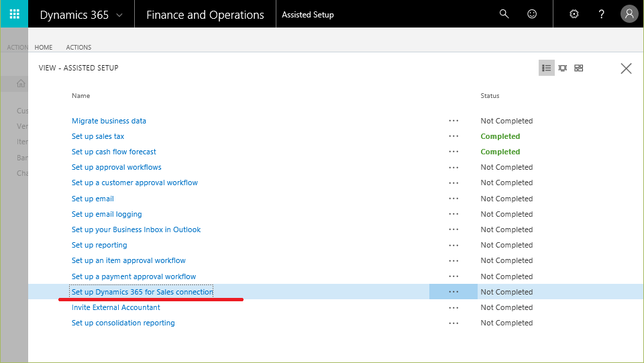The image size is (644, 363).
Task: Open Set up reporting link
Action: point(99,245)
